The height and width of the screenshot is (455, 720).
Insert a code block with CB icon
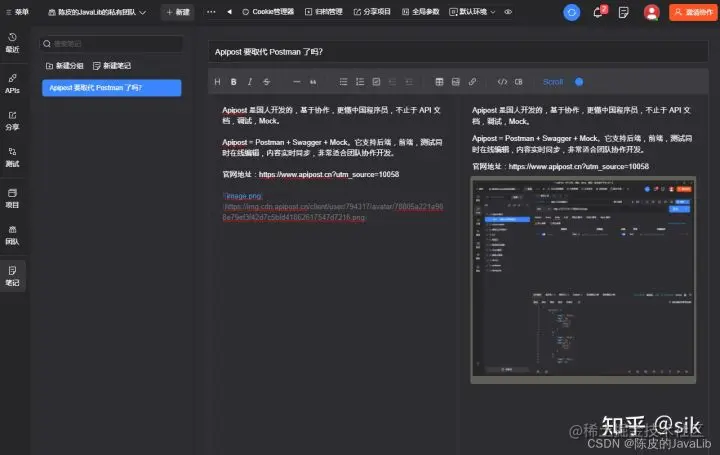(x=518, y=82)
